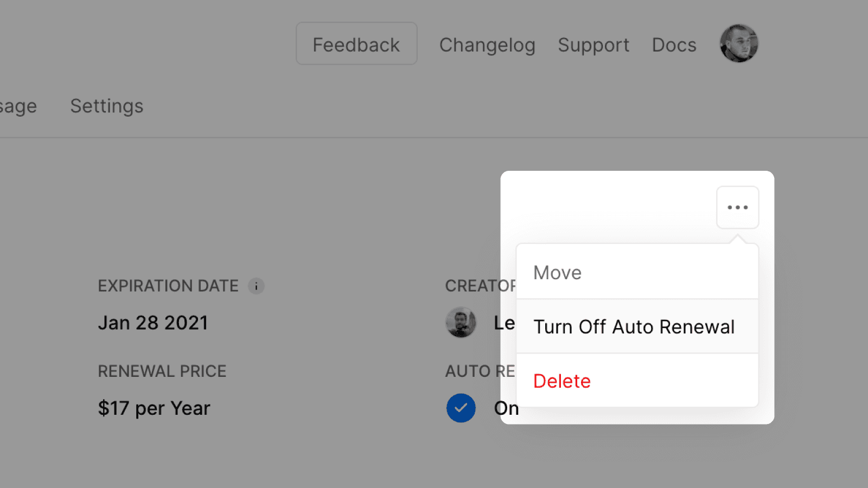Open the Docs link
Viewport: 868px width, 488px height.
pos(674,45)
